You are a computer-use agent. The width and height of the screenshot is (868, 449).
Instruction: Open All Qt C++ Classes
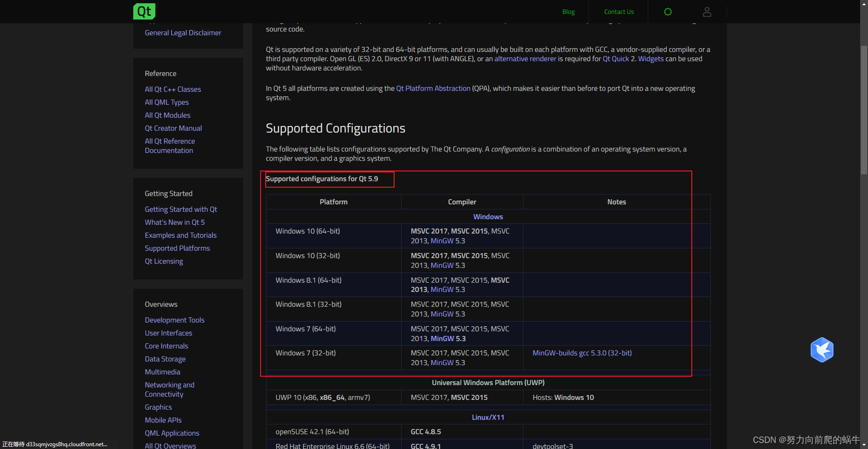click(x=173, y=89)
